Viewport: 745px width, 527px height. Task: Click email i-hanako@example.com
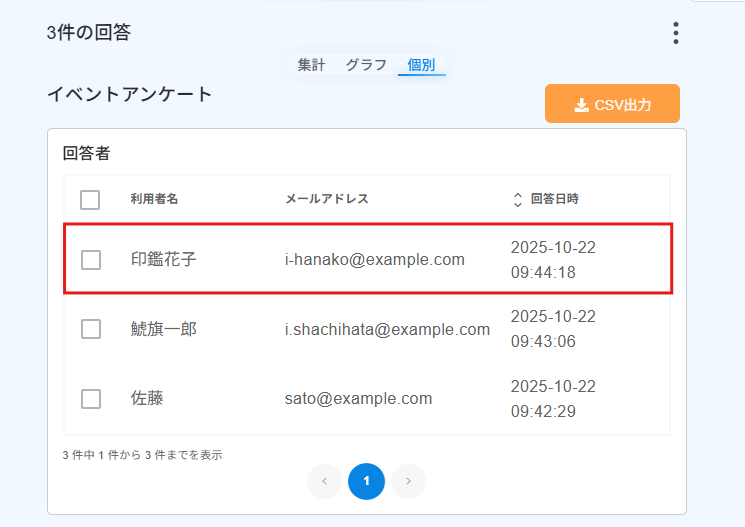(x=374, y=260)
